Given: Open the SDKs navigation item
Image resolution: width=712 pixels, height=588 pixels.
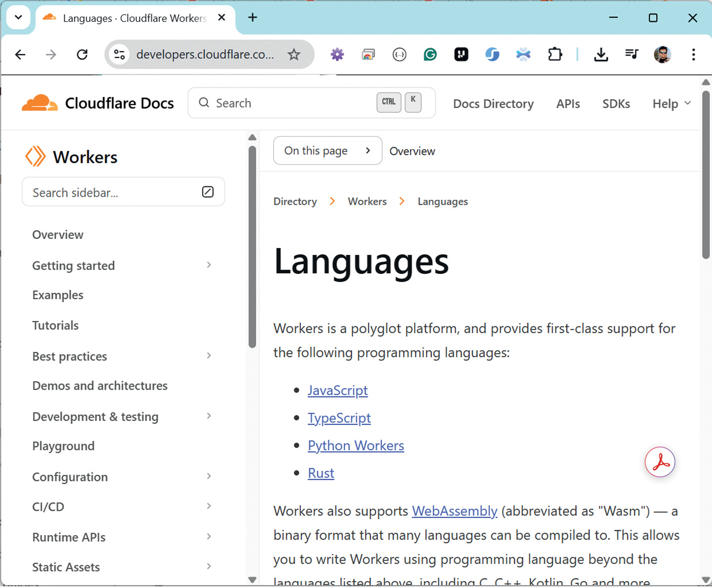Looking at the screenshot, I should click(x=616, y=104).
